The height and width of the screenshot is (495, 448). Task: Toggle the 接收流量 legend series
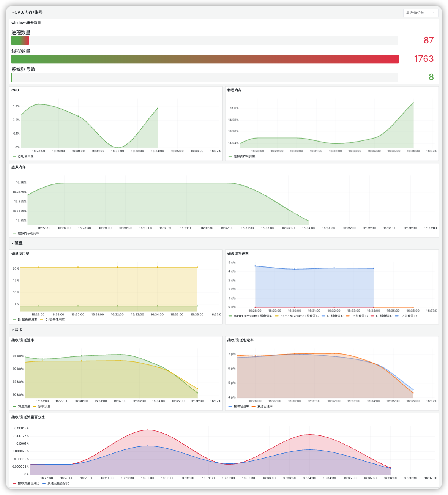42,406
